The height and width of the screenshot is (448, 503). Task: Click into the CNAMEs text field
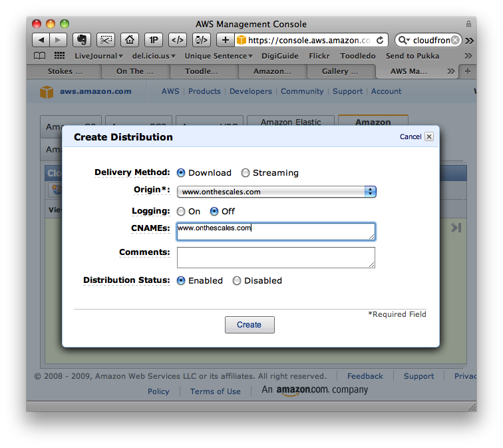click(276, 232)
